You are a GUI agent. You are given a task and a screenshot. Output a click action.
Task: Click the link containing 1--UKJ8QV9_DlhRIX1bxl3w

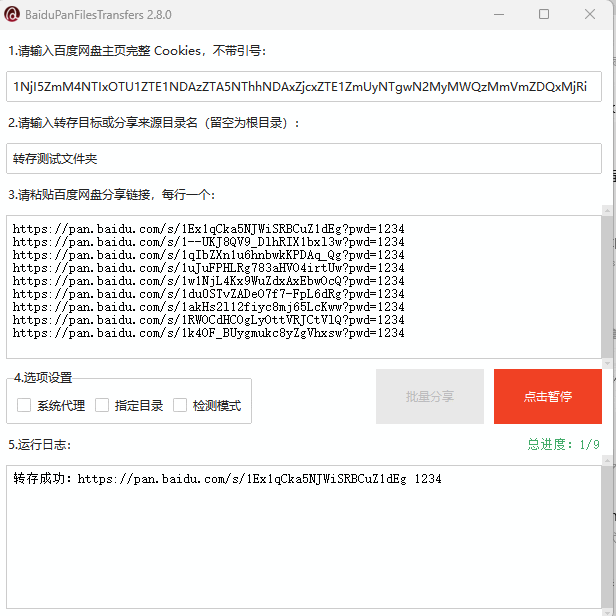pyautogui.click(x=209, y=242)
